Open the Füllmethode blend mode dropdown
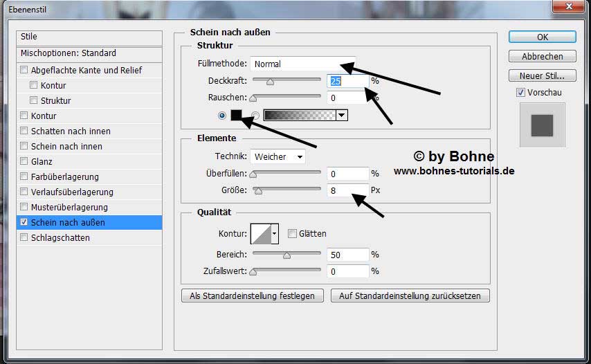This screenshot has width=591, height=364. click(302, 64)
